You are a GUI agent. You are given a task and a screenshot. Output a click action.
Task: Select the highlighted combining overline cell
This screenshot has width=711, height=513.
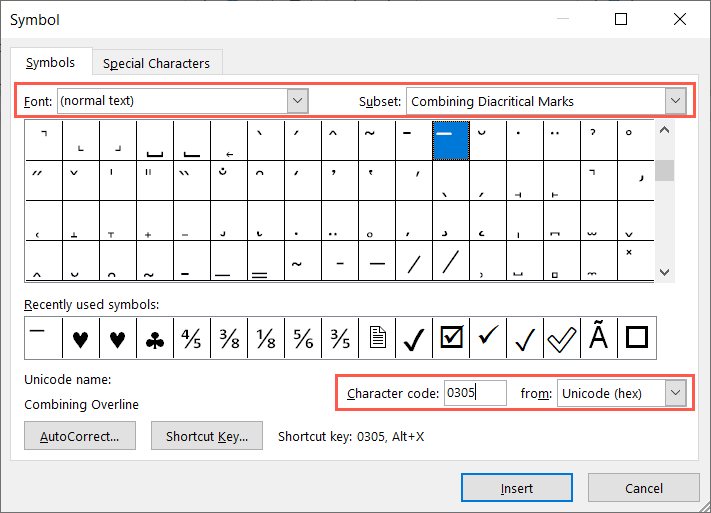coord(451,140)
